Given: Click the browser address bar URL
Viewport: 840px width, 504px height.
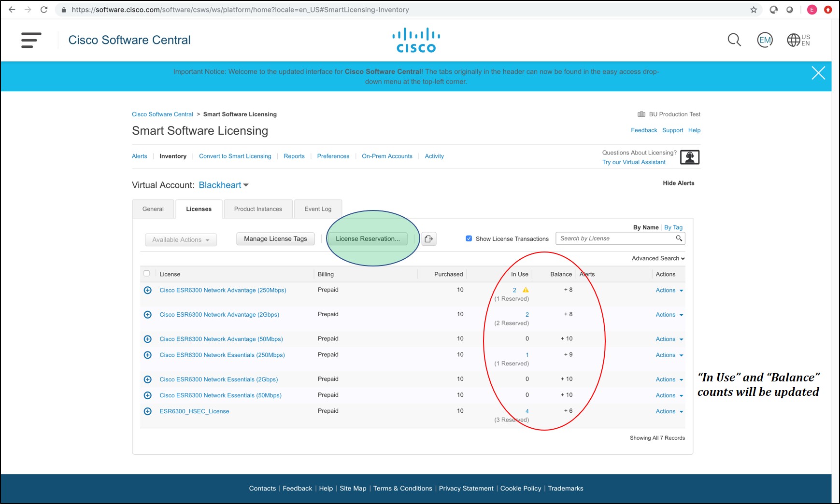Looking at the screenshot, I should [240, 10].
